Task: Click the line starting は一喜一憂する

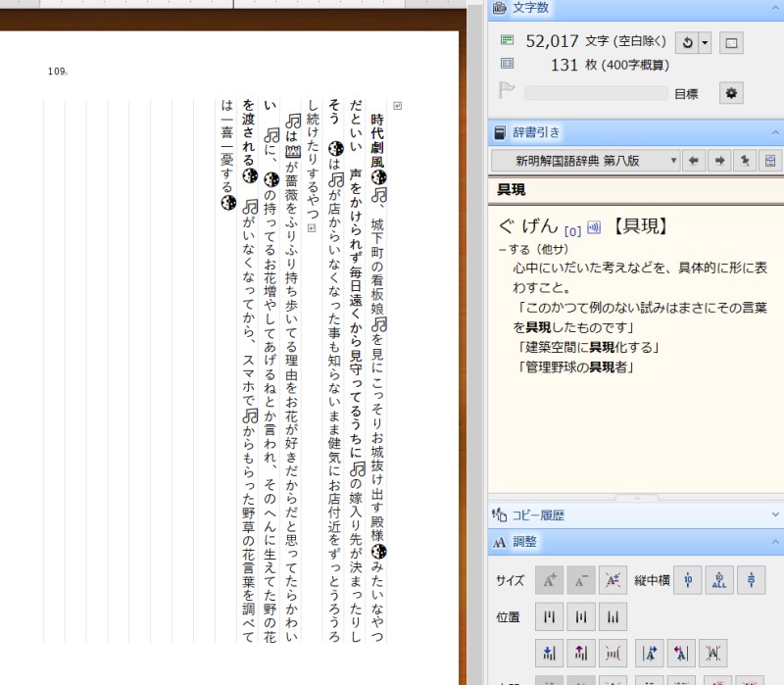Action: [227, 154]
